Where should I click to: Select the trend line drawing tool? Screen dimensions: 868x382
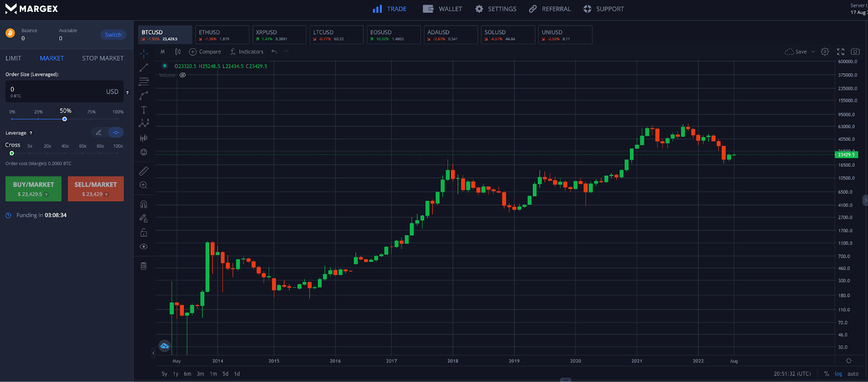[x=144, y=68]
